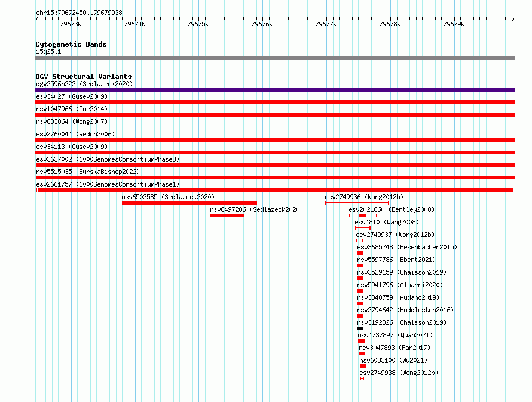Select the esv34027 (Gusev2009) red bar
532x402 pixels.
click(275, 102)
